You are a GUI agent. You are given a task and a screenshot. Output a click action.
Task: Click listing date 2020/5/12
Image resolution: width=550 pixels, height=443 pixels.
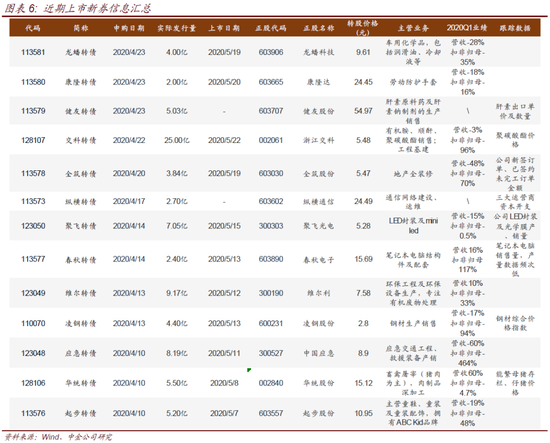tap(224, 293)
